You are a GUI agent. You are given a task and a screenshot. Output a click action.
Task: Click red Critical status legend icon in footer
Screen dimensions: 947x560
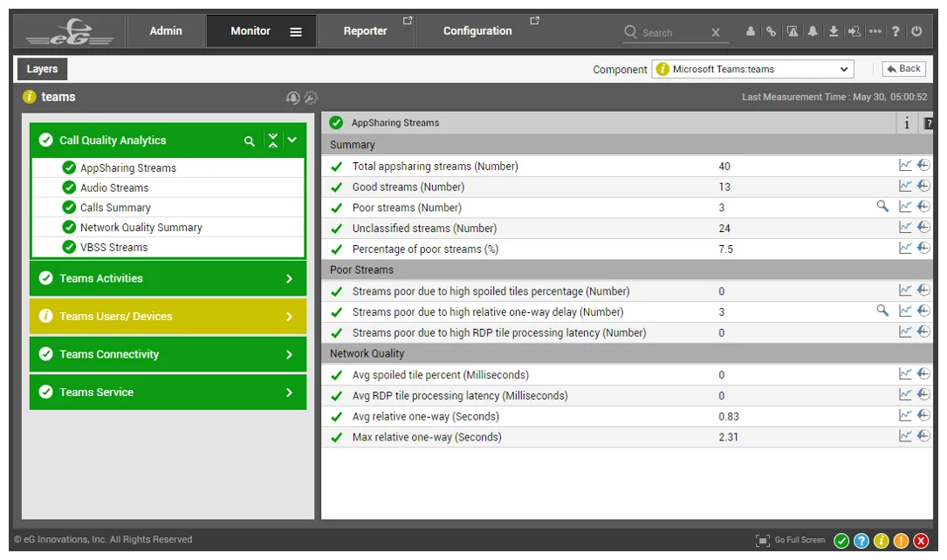pyautogui.click(x=921, y=541)
